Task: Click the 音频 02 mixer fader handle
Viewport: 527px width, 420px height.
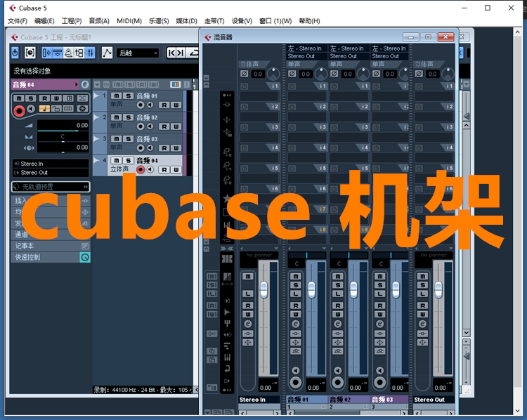Action: pos(353,289)
